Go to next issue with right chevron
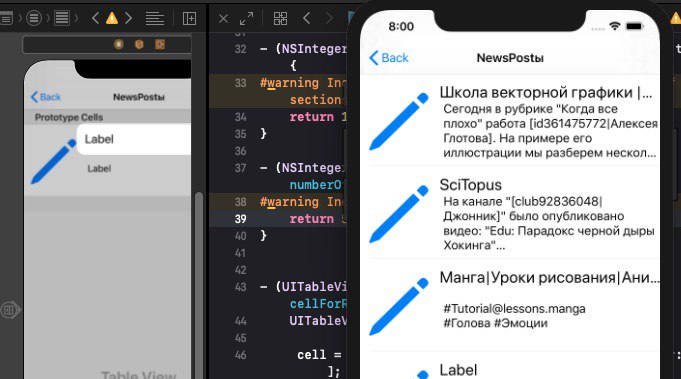 (x=129, y=18)
